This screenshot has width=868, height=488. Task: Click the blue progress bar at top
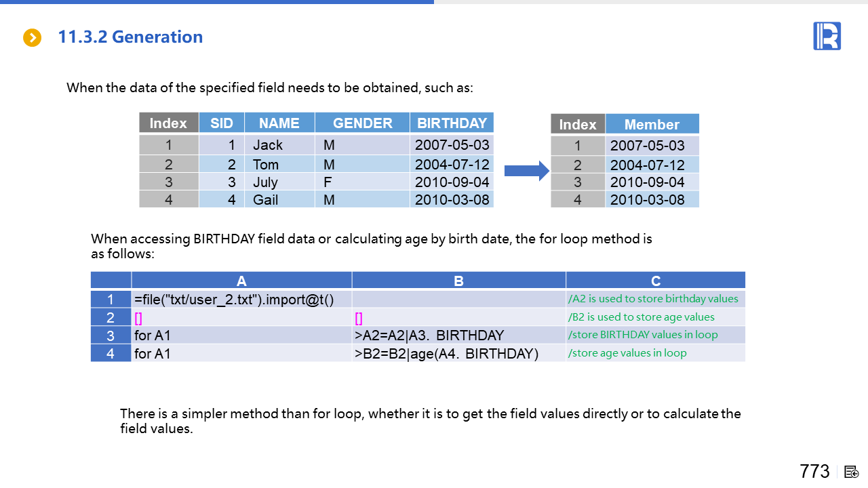pyautogui.click(x=217, y=2)
